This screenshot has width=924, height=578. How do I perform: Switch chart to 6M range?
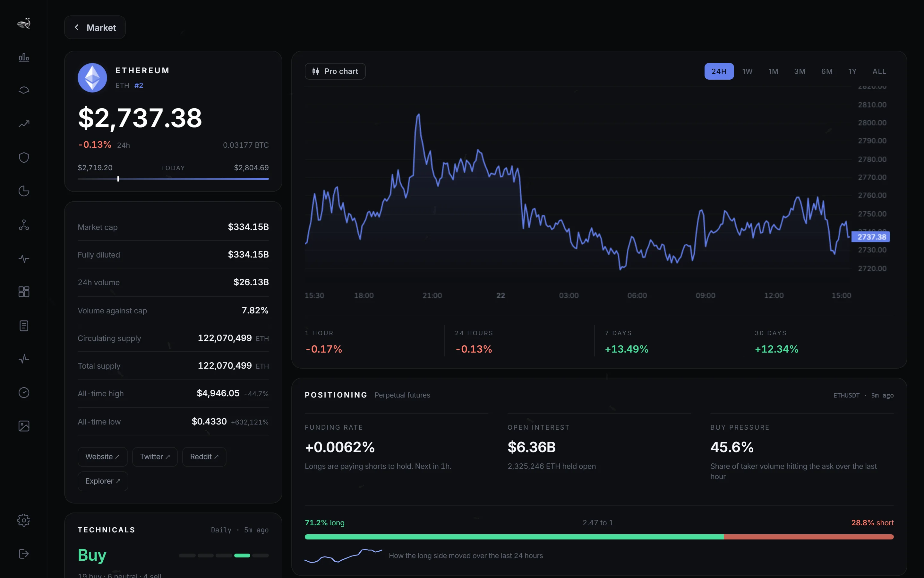[x=827, y=72]
